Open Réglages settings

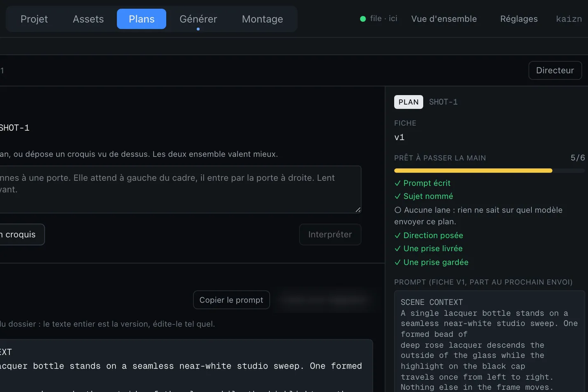tap(519, 19)
